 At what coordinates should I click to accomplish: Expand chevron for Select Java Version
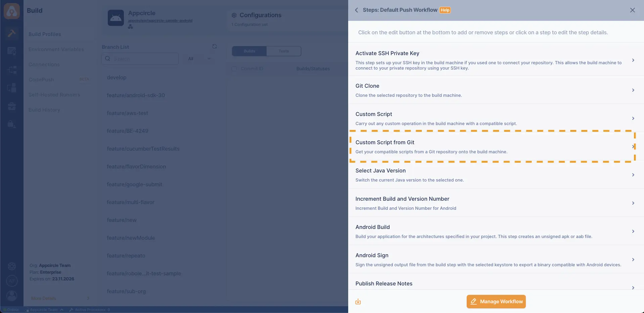633,175
